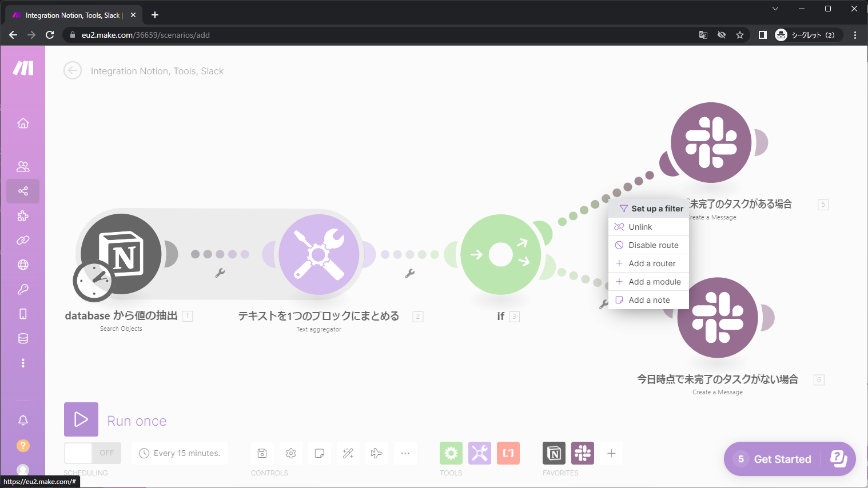Add Notion module from Favorites
The width and height of the screenshot is (868, 488).
554,453
